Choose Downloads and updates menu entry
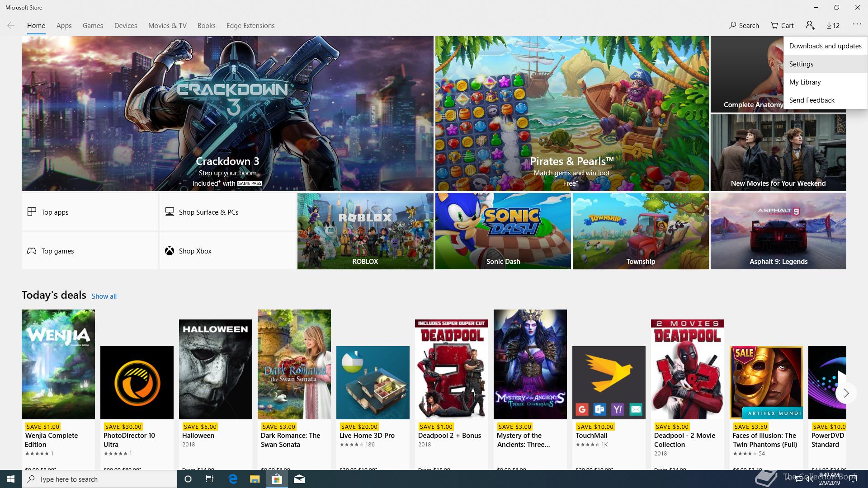 pyautogui.click(x=826, y=46)
